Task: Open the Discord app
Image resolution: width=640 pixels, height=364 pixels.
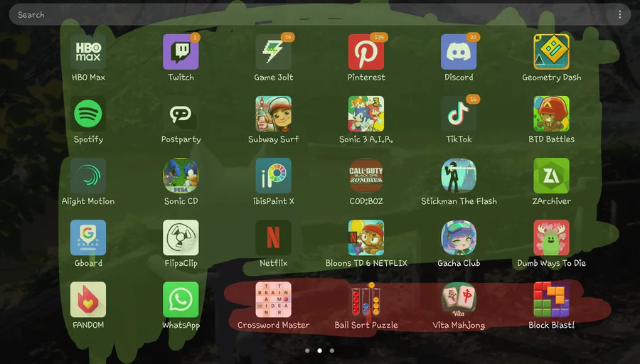Action: (x=459, y=52)
